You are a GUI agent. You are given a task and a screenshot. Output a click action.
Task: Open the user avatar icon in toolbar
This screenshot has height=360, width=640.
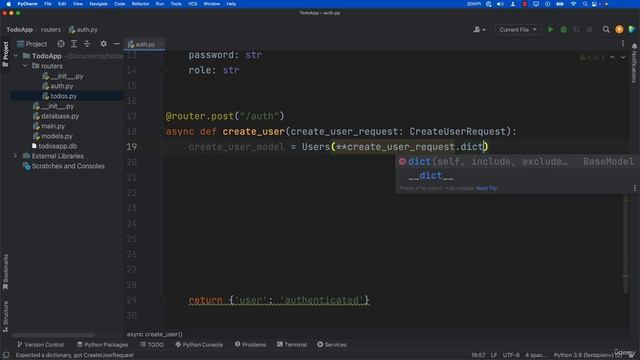619,29
